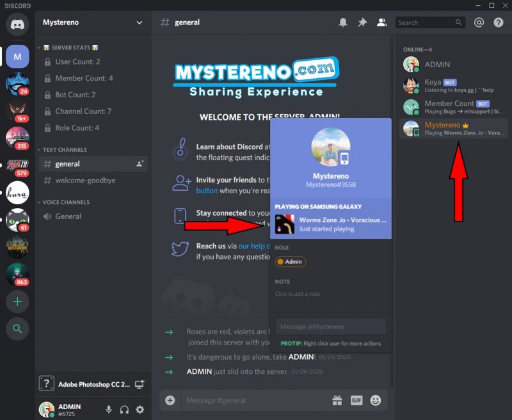Click the attach file plus button
Screen dimensions: 512x420
pos(170,400)
